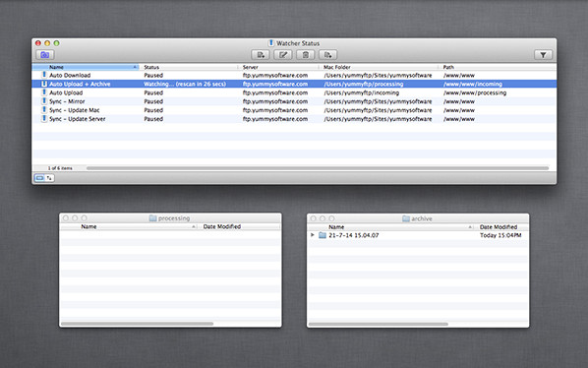Click Mac Folder cell of Auto Download row
Image resolution: width=588 pixels, height=368 pixels.
tap(378, 75)
